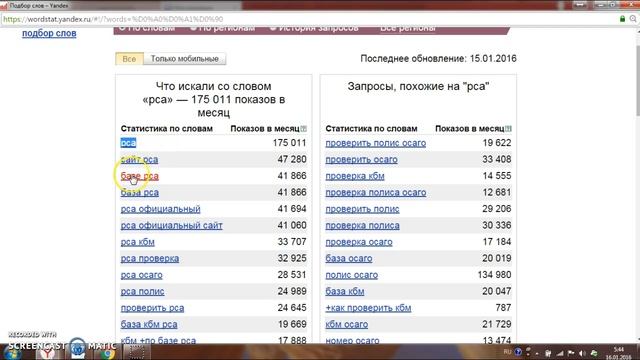This screenshot has width=640, height=360.
Task: Open the 'подбор слов' sidebar link
Action: pos(49,33)
